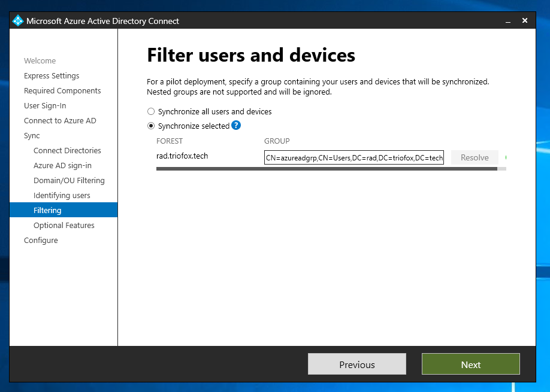Go to the Configure step
The image size is (550, 392).
[x=41, y=241]
